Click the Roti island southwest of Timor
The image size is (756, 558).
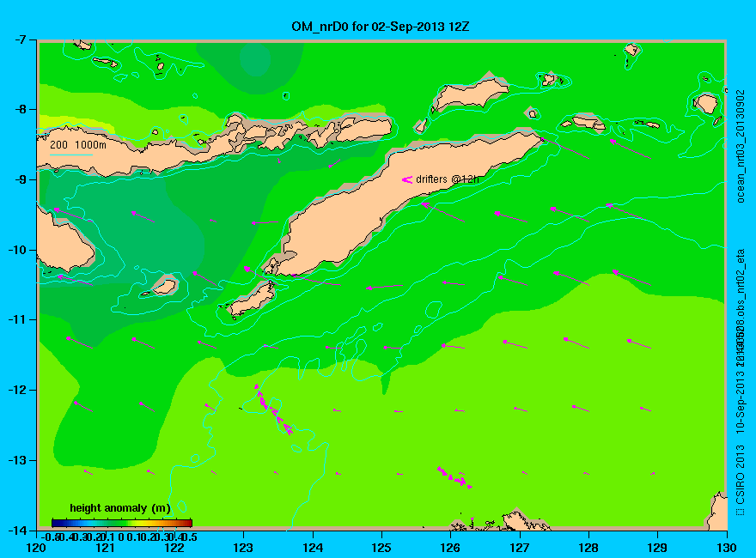click(252, 300)
